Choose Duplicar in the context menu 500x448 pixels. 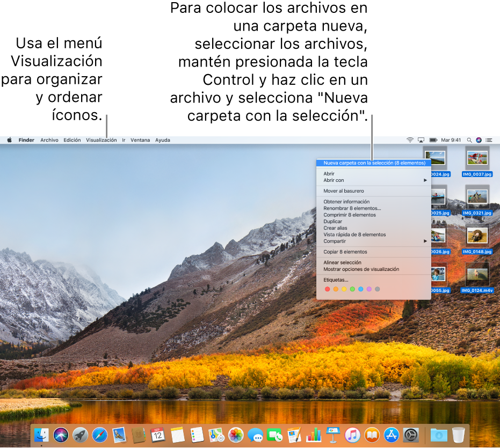pyautogui.click(x=374, y=222)
